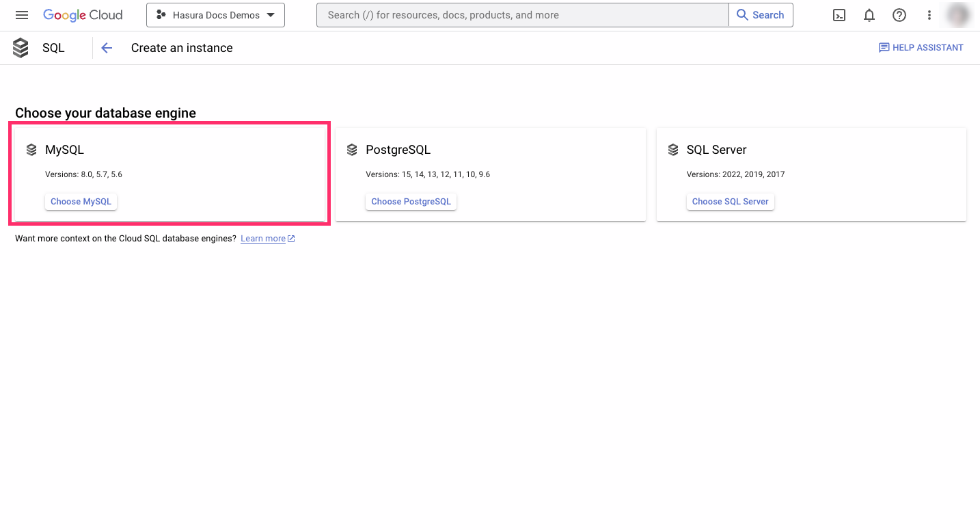This screenshot has height=530, width=980.
Task: Click the Search button
Action: (761, 15)
